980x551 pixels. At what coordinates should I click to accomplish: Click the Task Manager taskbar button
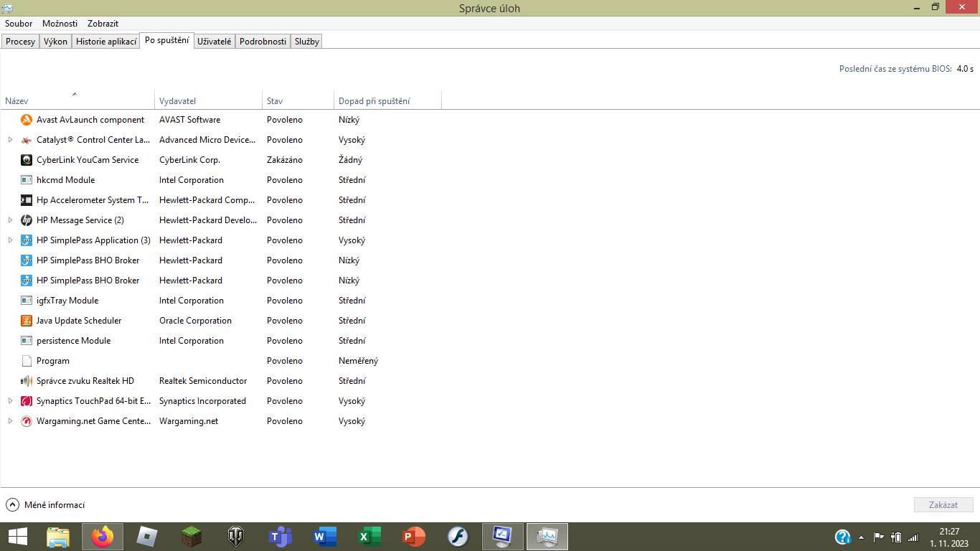[x=547, y=537]
